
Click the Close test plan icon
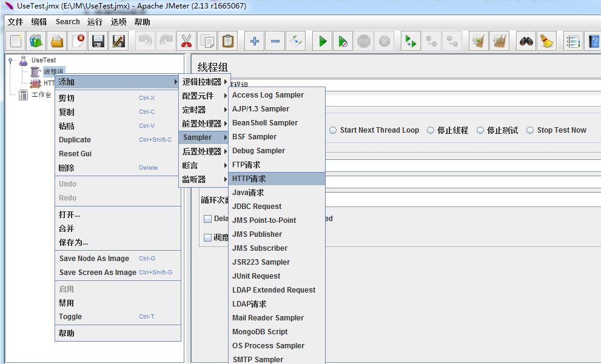78,41
